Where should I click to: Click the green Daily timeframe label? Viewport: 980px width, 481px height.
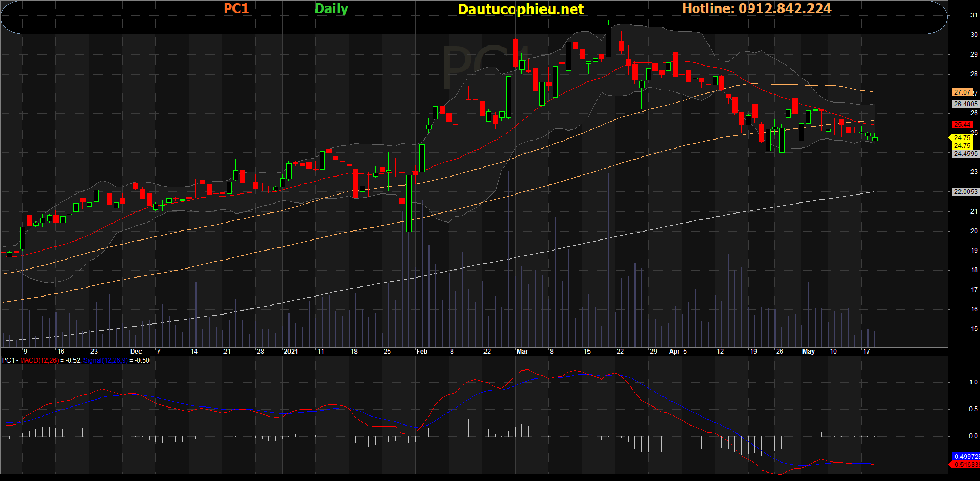pyautogui.click(x=331, y=8)
